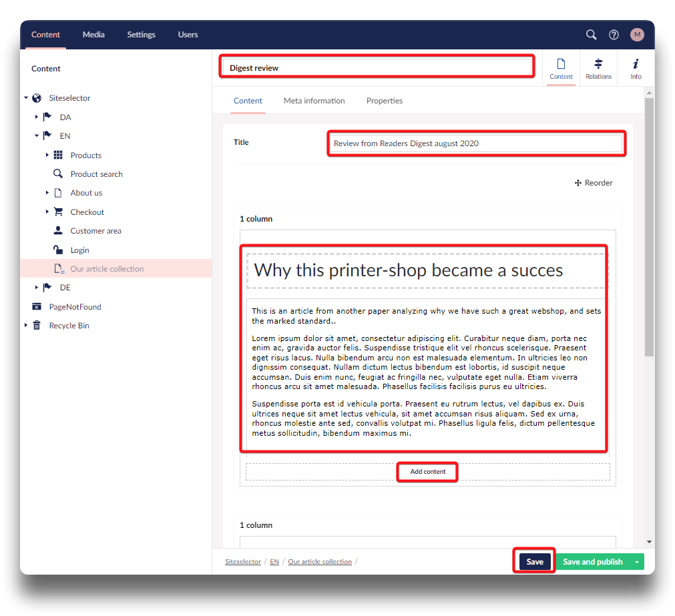This screenshot has width=675, height=616.
Task: Click the DE flag icon
Action: pyautogui.click(x=47, y=287)
